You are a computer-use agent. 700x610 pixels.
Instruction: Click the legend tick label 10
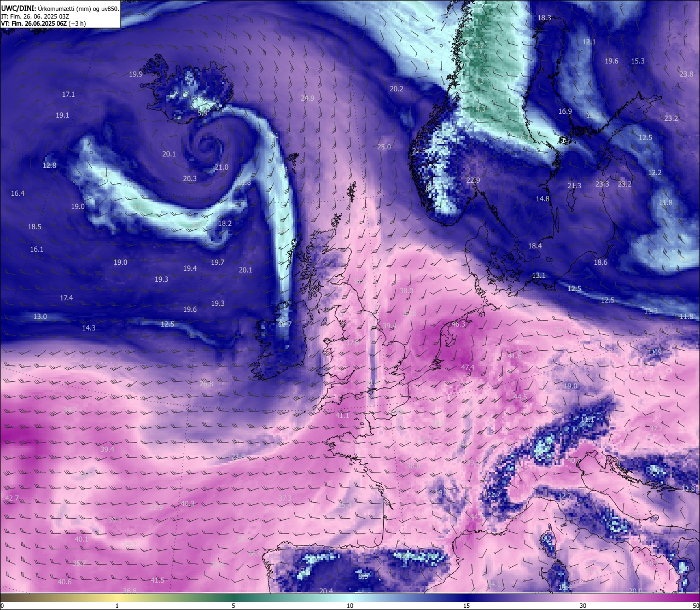350,606
